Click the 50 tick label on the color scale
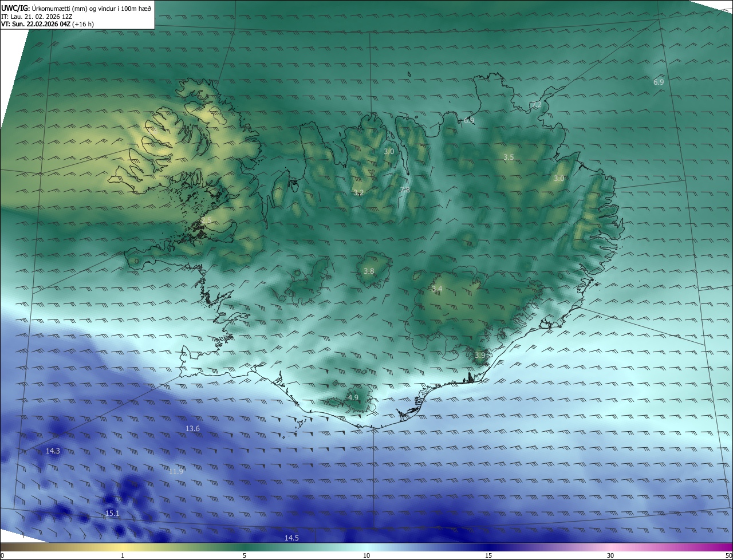Viewport: 733px width, 560px height. pos(728,556)
